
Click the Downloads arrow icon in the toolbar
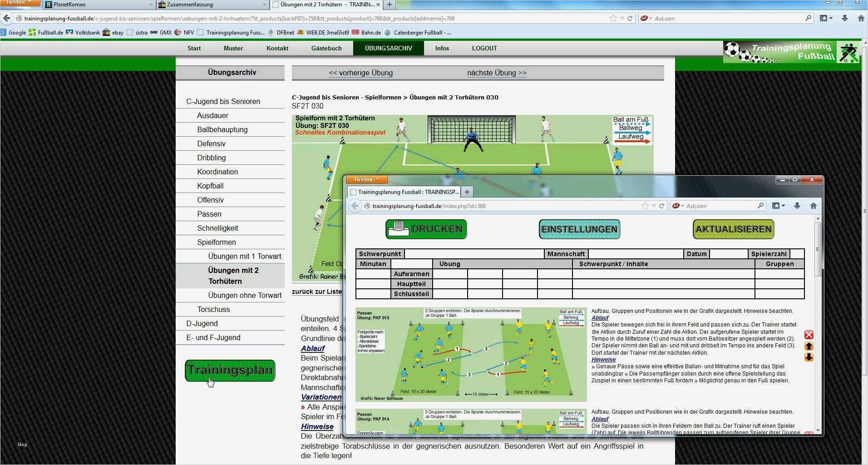pos(844,18)
